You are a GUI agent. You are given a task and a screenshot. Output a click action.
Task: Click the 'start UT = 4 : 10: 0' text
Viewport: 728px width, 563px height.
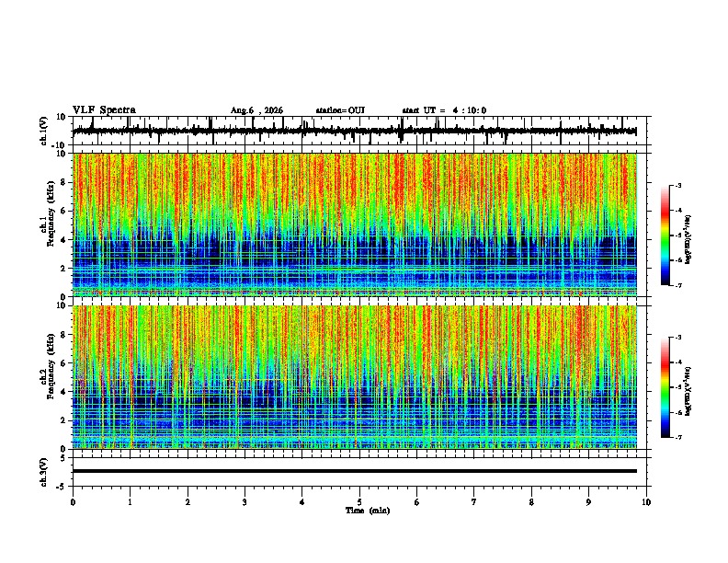coord(444,110)
